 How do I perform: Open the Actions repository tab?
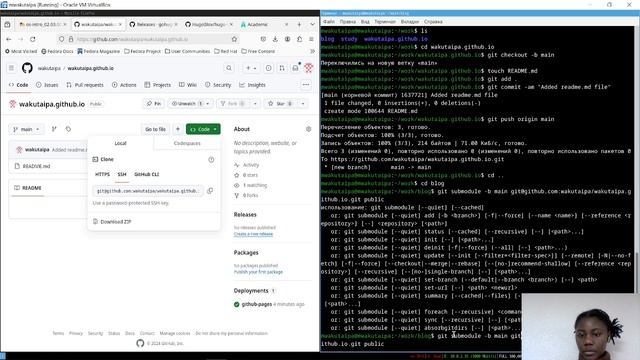tap(124, 85)
